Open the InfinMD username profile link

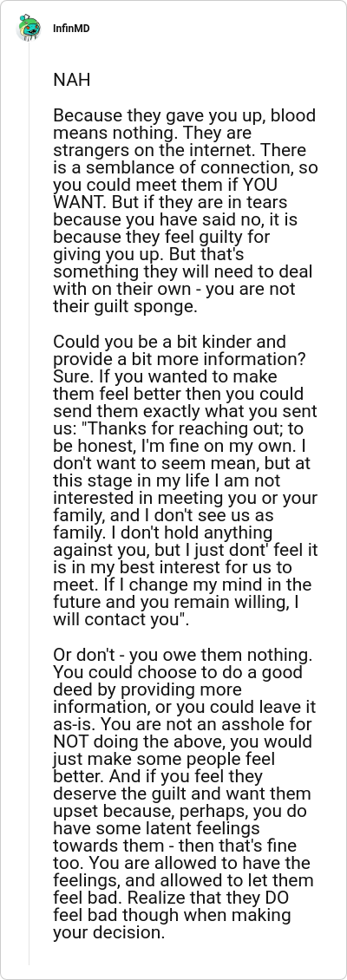pyautogui.click(x=71, y=28)
